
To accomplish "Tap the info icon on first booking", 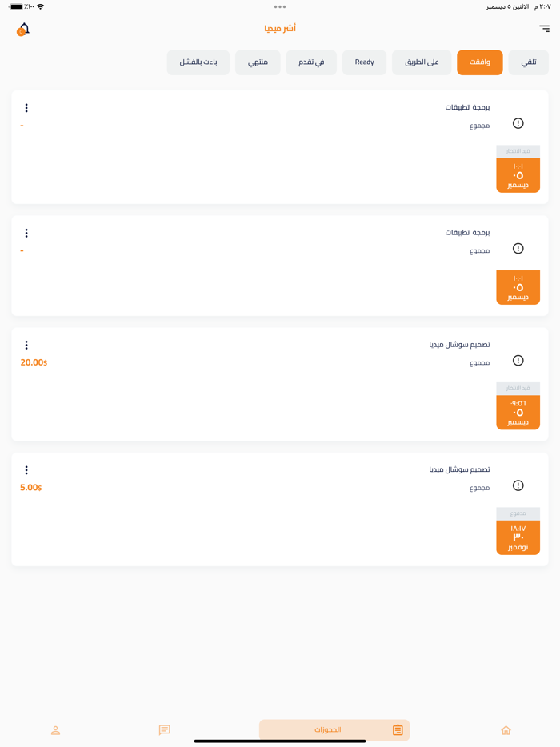I will coord(518,123).
